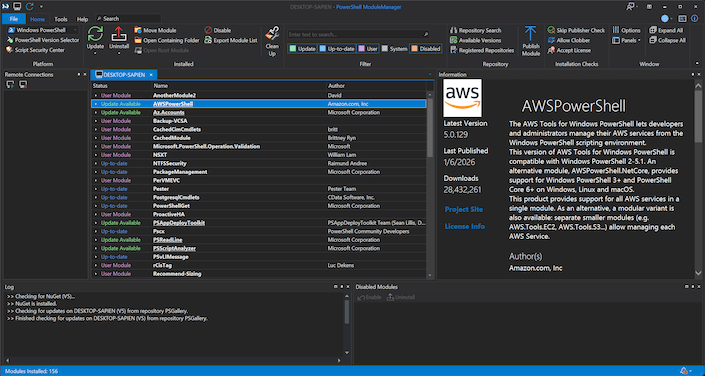Open the Help ribbon tab

[82, 19]
